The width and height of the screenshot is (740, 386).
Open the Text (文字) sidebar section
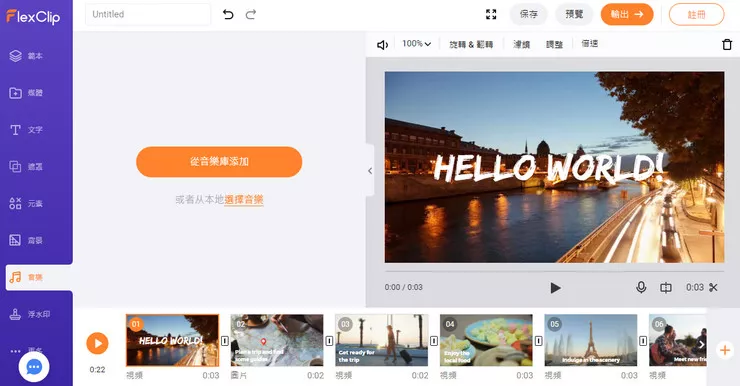tap(26, 130)
